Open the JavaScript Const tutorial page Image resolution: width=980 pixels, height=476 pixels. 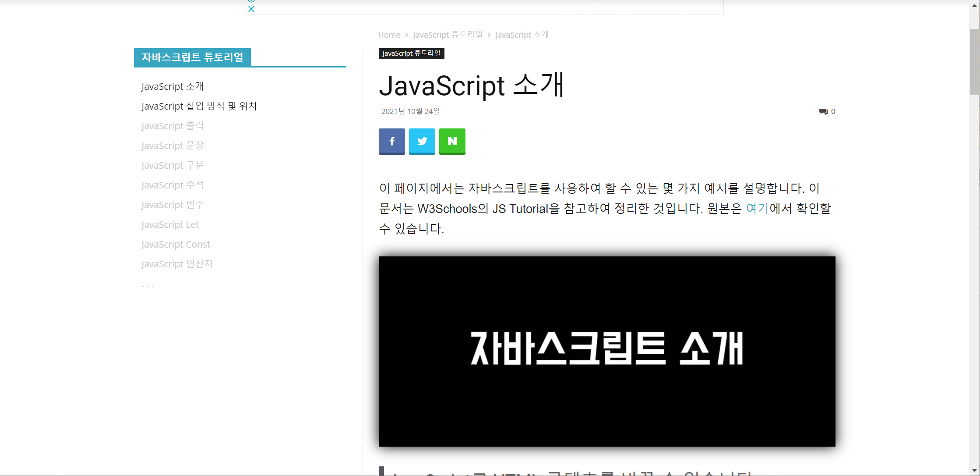[176, 244]
